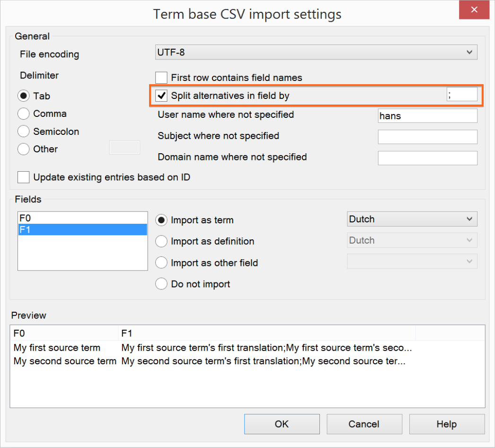This screenshot has height=448, width=495.
Task: Select the Other delimiter option
Action: click(24, 149)
